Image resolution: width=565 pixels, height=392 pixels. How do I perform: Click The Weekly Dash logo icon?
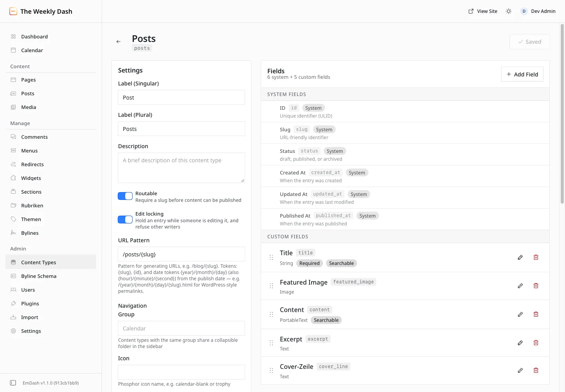[13, 11]
